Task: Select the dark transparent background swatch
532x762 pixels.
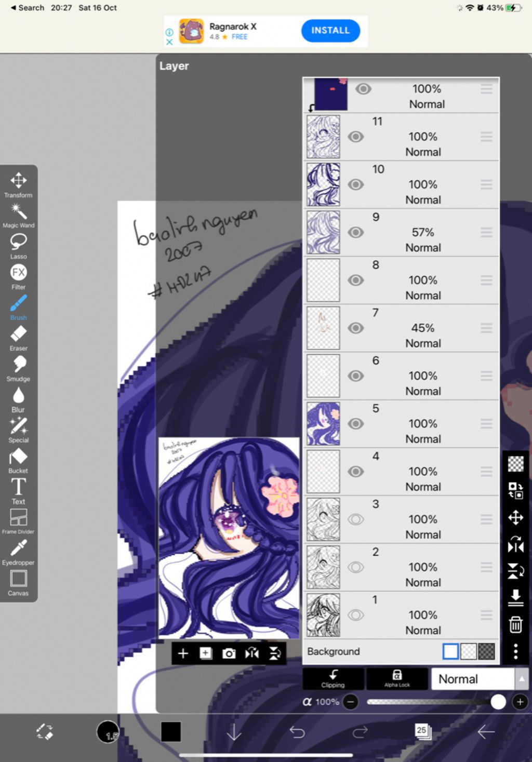Action: coord(486,651)
